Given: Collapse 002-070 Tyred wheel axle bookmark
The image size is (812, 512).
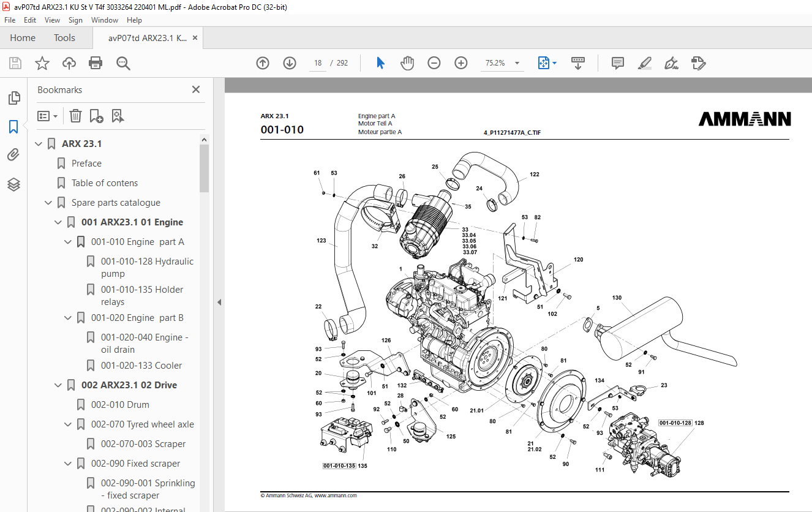Looking at the screenshot, I should pos(68,424).
